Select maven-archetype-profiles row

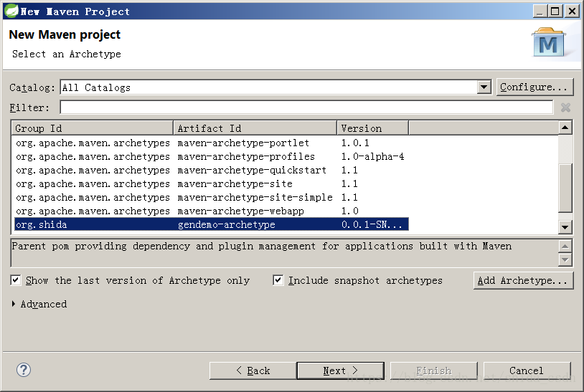212,156
